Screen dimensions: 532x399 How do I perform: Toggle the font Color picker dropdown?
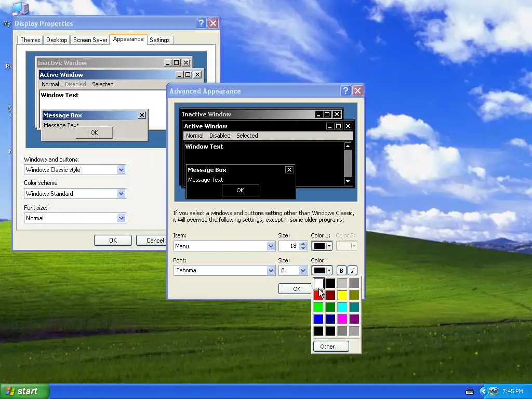pyautogui.click(x=322, y=270)
